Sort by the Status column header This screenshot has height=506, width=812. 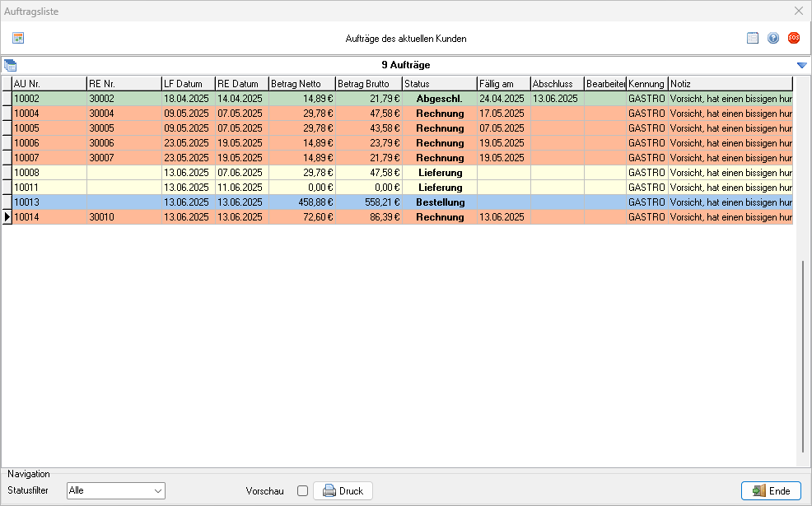[439, 84]
